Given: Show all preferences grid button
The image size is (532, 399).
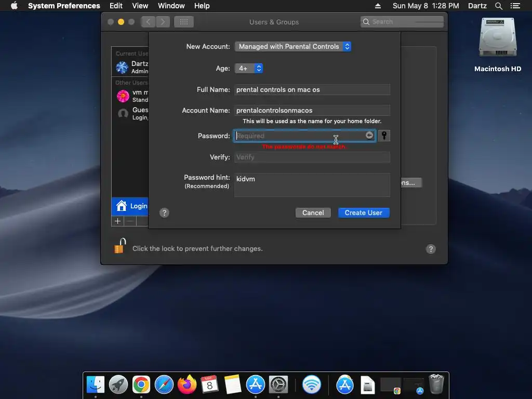Looking at the screenshot, I should click(184, 22).
